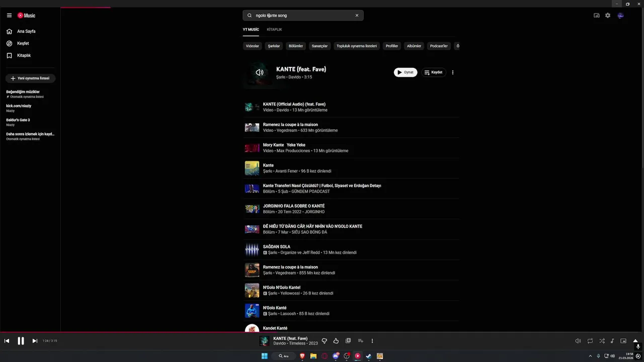Skip to the previous track
The height and width of the screenshot is (362, 644).
[x=7, y=341]
